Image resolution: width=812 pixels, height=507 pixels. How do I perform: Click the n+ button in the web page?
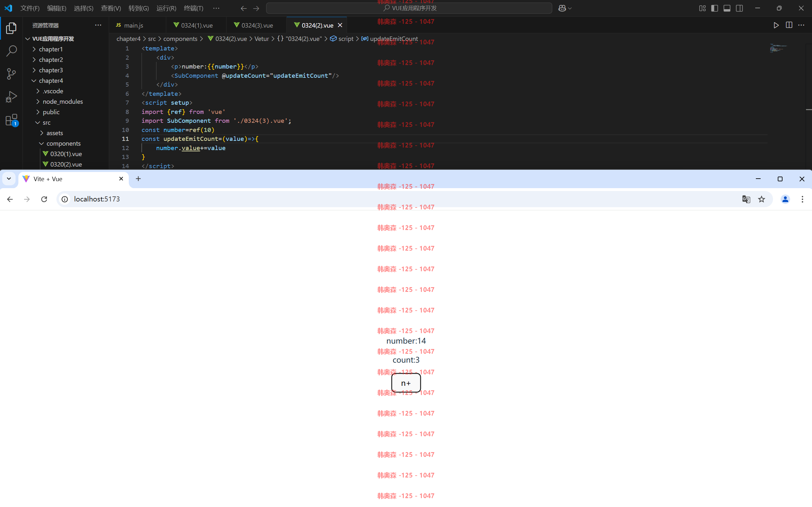(x=406, y=383)
